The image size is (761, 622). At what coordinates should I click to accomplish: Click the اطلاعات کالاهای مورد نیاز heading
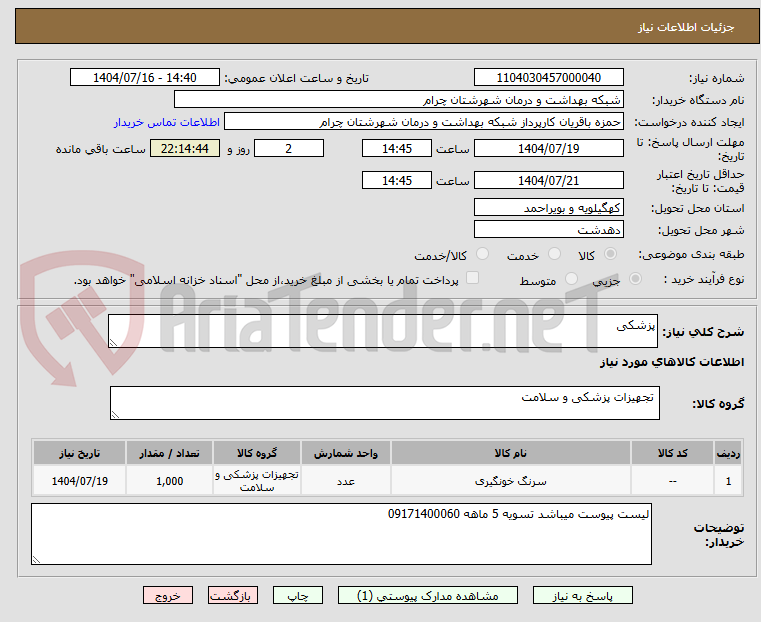(x=672, y=362)
